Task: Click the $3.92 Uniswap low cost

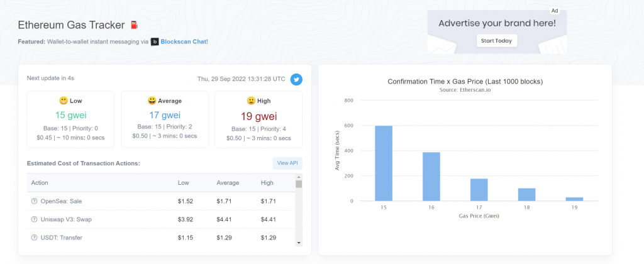Action: pos(186,219)
